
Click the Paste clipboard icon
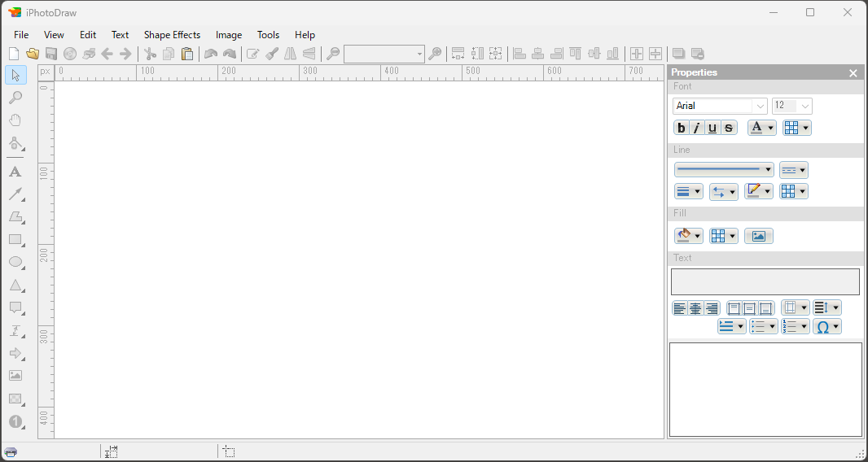click(x=187, y=54)
